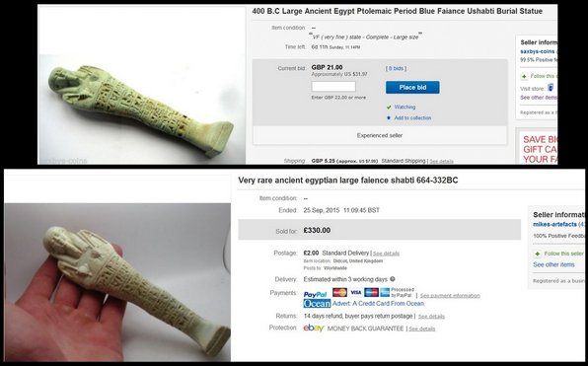Open the saxbys-coins seller profile link

[x=537, y=51]
